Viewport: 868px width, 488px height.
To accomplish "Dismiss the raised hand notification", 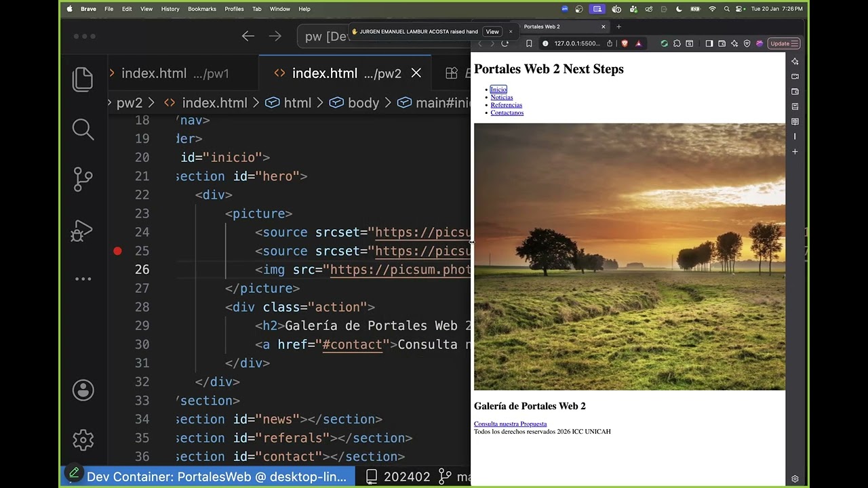I will pos(511,32).
